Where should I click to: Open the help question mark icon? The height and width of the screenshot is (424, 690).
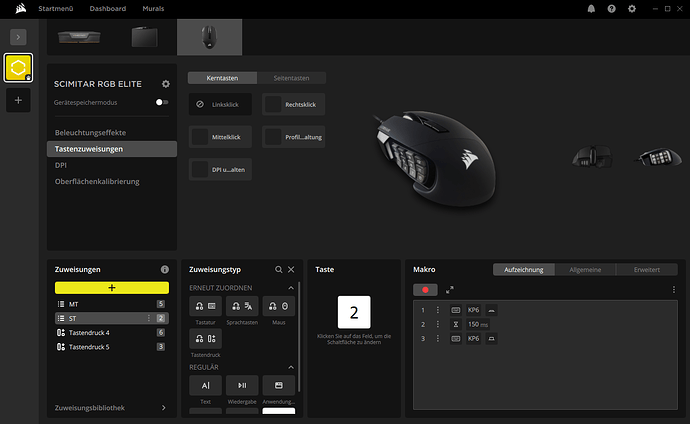[611, 9]
